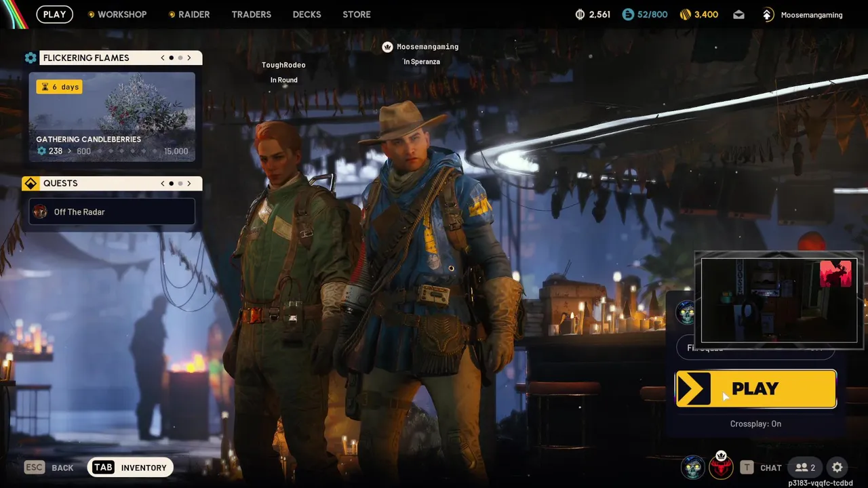Click the Moosemangaming profile rank icon
Image resolution: width=868 pixels, height=488 pixels.
click(x=768, y=14)
